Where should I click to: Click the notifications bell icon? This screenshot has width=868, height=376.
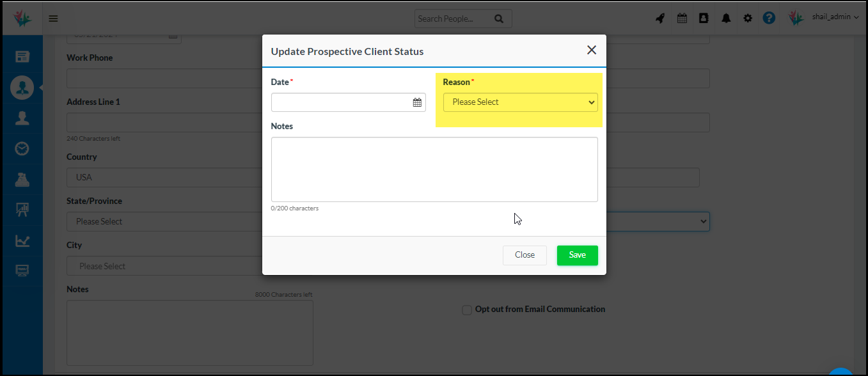point(726,19)
